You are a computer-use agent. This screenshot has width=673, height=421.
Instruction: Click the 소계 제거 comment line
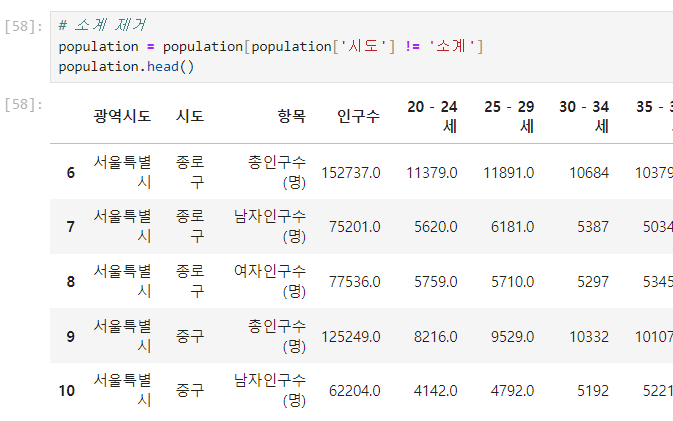tap(103, 24)
